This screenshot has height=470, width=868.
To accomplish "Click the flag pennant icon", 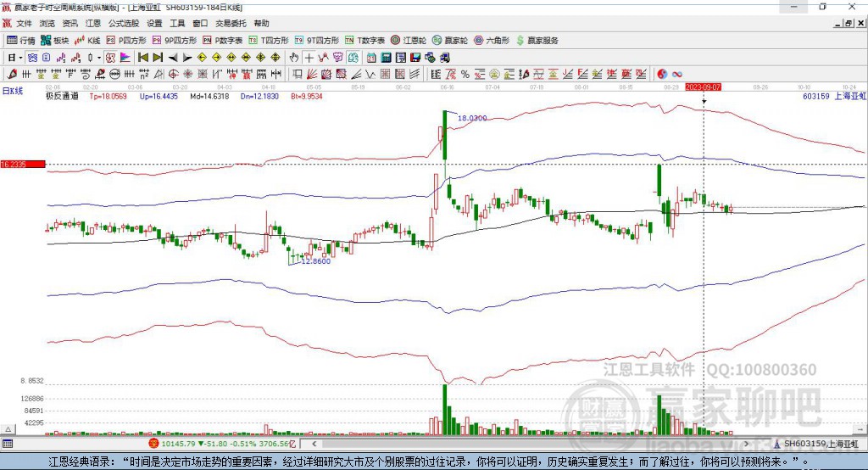I will point(125,58).
